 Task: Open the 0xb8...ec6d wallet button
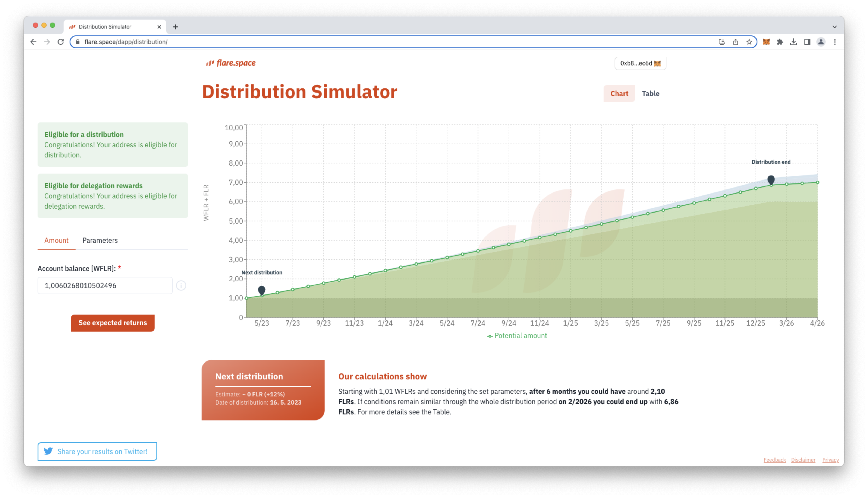(640, 63)
